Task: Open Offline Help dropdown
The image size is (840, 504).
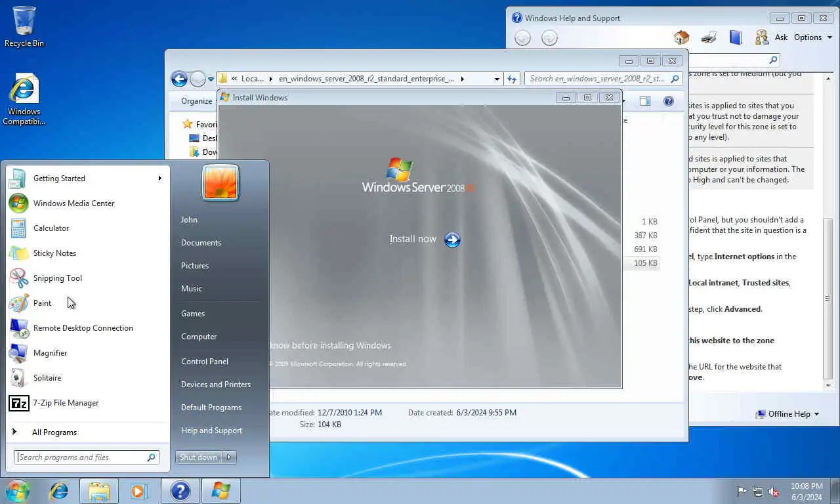Action: pos(787,414)
